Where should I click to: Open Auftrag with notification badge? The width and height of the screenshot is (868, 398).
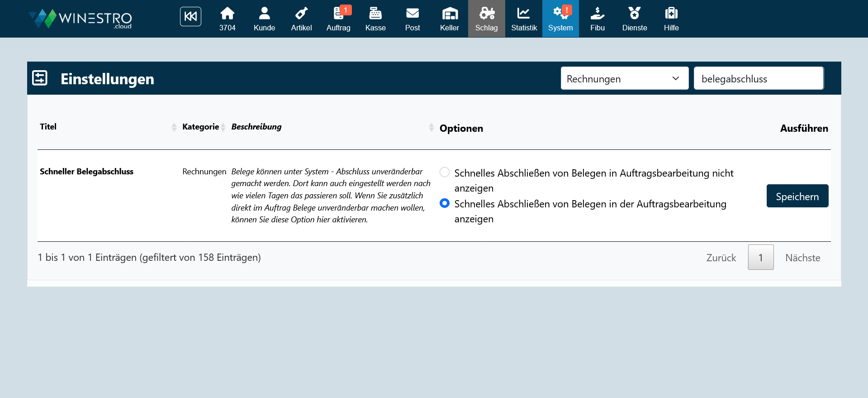click(x=338, y=19)
